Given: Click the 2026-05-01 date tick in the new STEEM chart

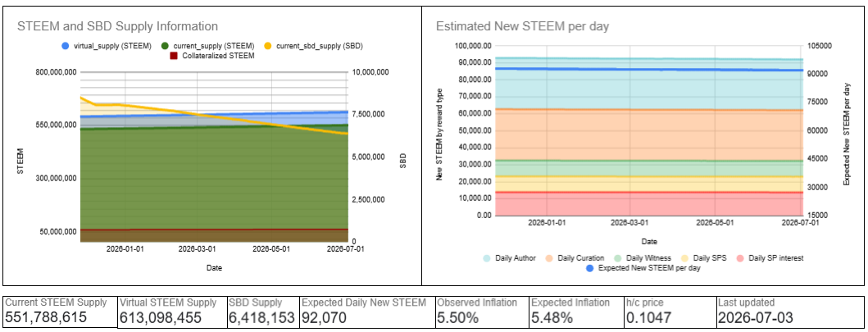Looking at the screenshot, I should [x=716, y=224].
